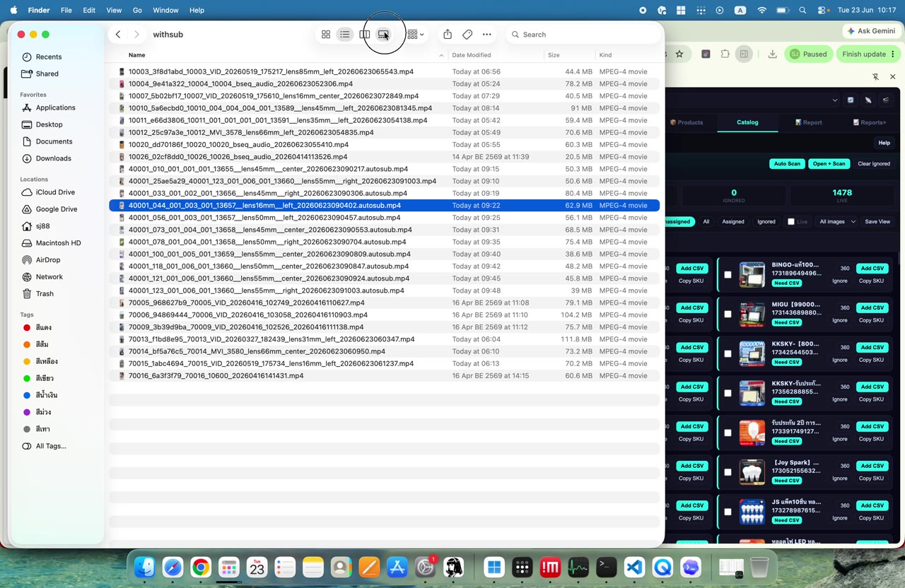905x588 pixels.
Task: Open the Edit menu
Action: (89, 10)
